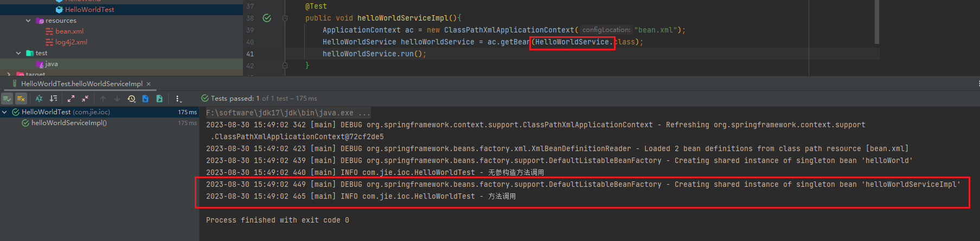Select resources folder in project tree

[x=61, y=21]
